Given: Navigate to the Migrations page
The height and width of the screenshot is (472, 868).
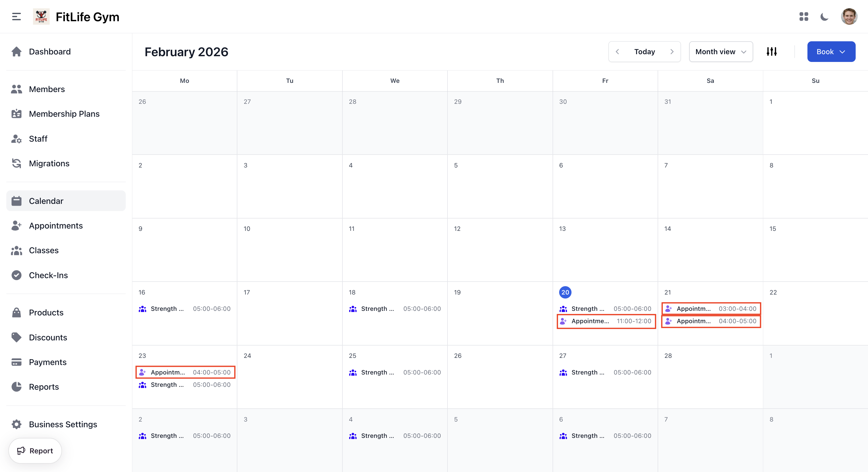Looking at the screenshot, I should click(49, 163).
